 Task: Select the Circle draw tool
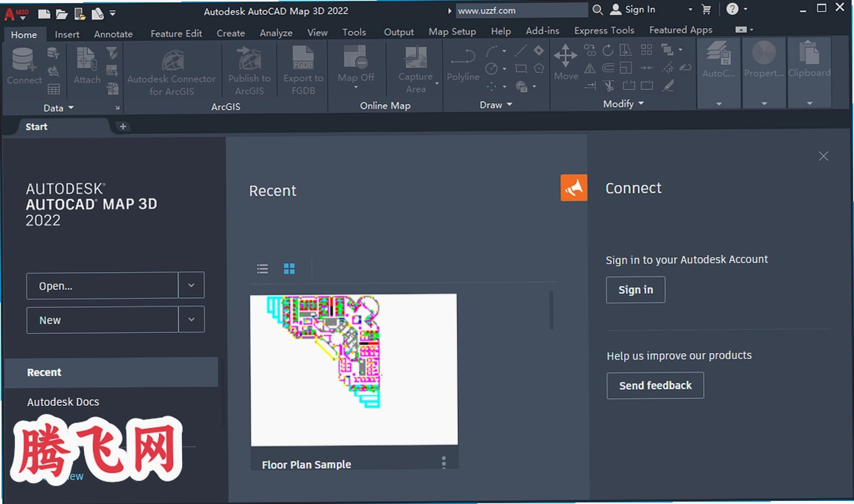pyautogui.click(x=491, y=69)
